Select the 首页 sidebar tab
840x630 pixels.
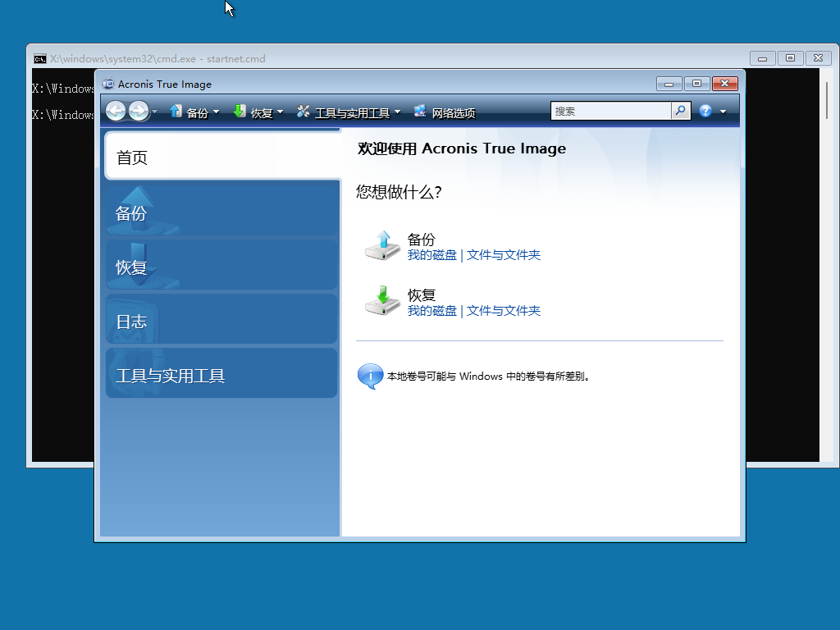coord(223,156)
